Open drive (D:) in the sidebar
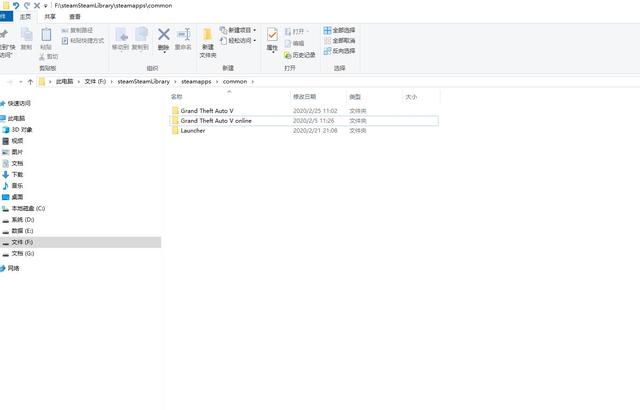This screenshot has height=410, width=640. pos(23,219)
